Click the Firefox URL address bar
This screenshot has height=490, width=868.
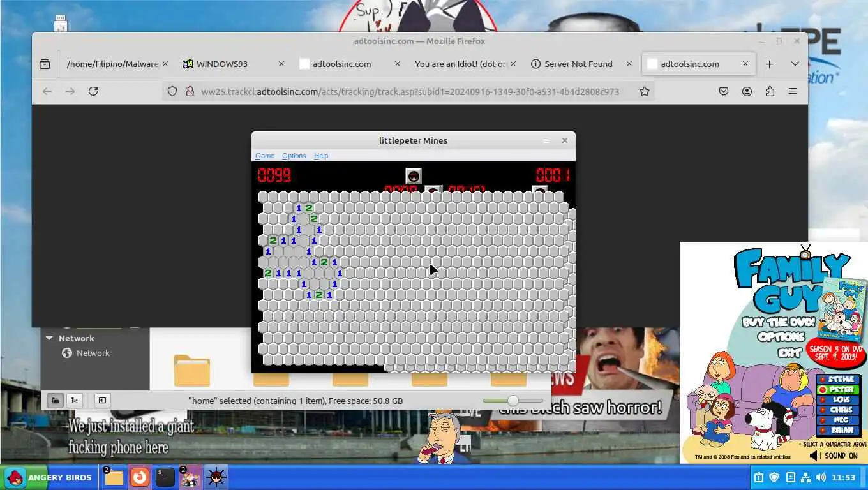[x=410, y=91]
